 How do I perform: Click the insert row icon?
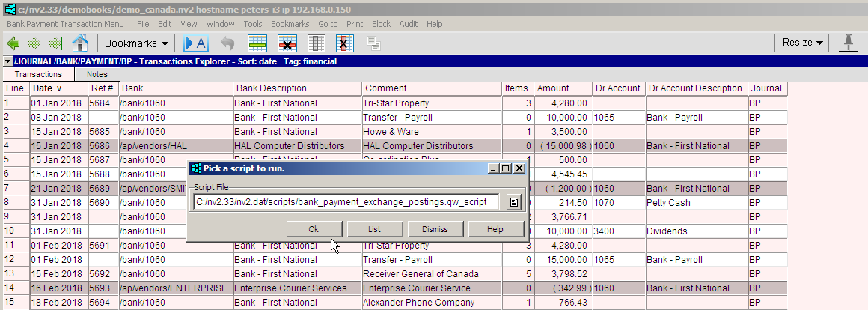click(258, 43)
